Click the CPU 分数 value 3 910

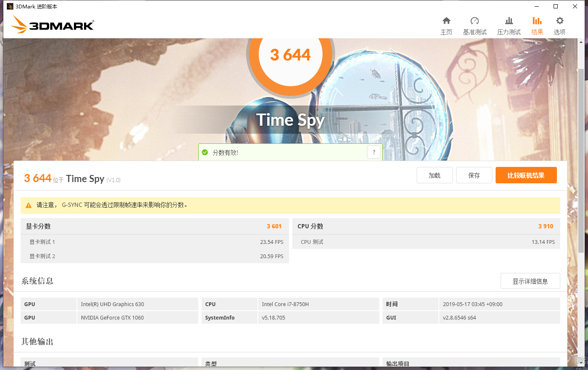[546, 226]
